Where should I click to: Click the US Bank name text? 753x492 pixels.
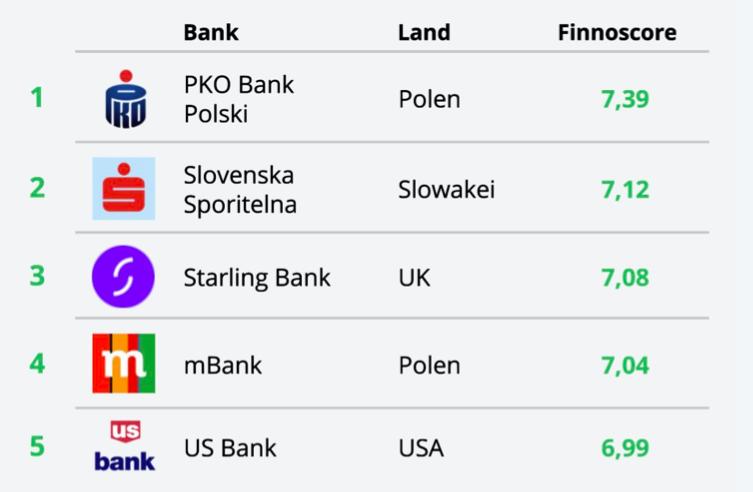[x=230, y=448]
